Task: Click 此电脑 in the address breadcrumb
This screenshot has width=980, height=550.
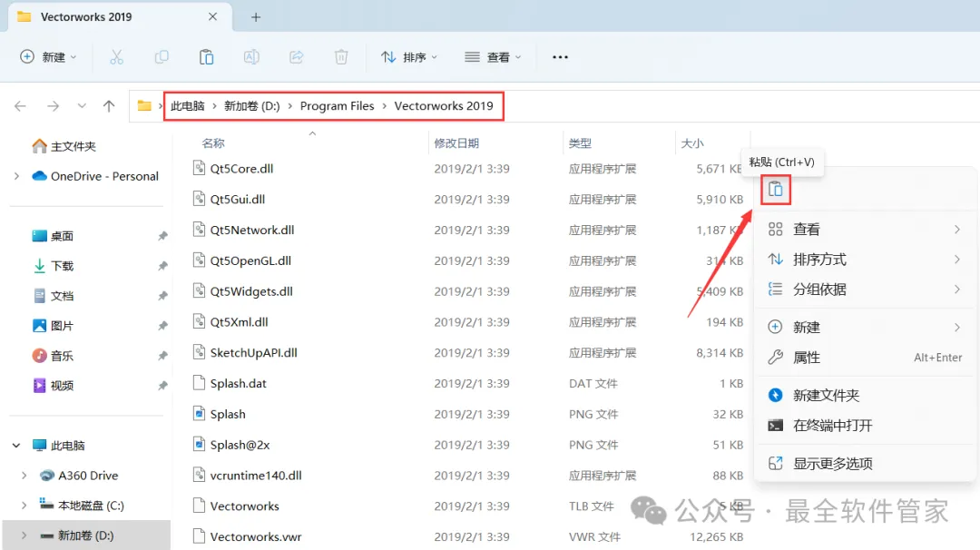Action: point(188,106)
